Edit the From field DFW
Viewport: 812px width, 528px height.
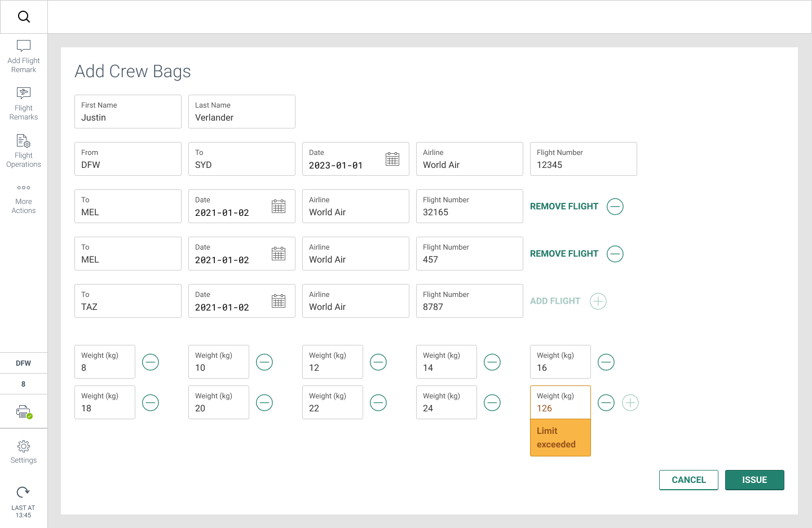(x=128, y=159)
